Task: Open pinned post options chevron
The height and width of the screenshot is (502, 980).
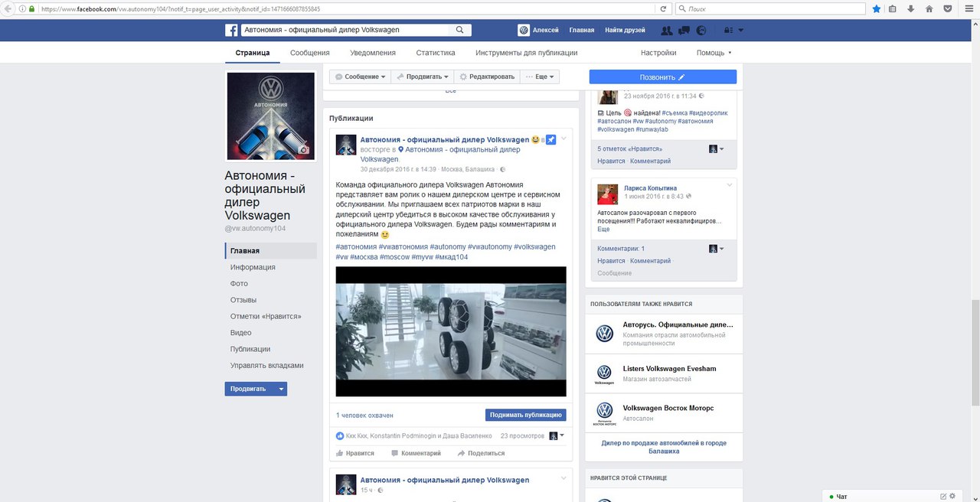Action: (x=563, y=139)
